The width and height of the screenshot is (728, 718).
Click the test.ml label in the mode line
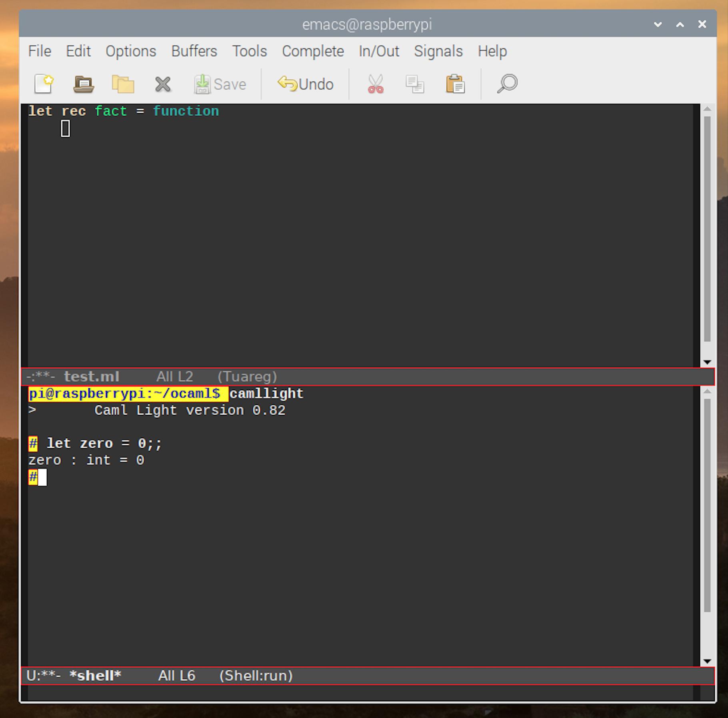pos(92,376)
